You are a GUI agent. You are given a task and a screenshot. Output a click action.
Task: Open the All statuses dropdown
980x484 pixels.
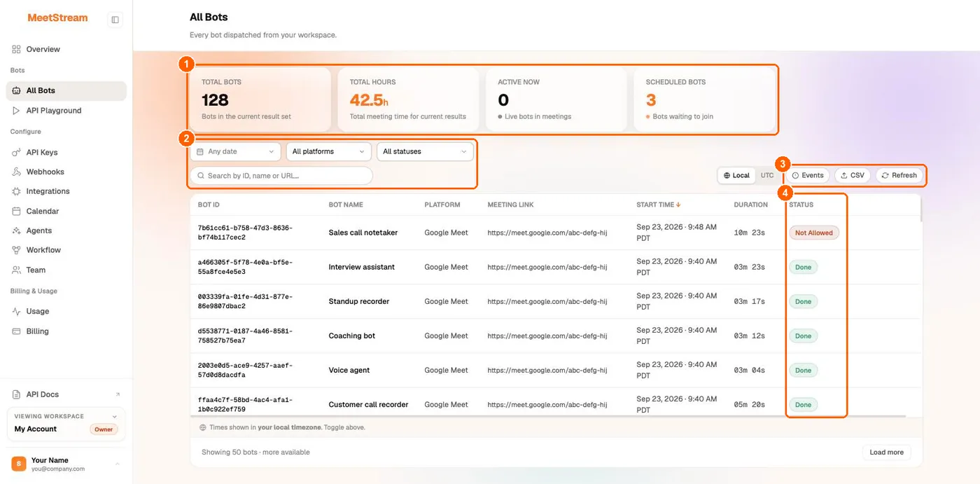[x=425, y=151]
